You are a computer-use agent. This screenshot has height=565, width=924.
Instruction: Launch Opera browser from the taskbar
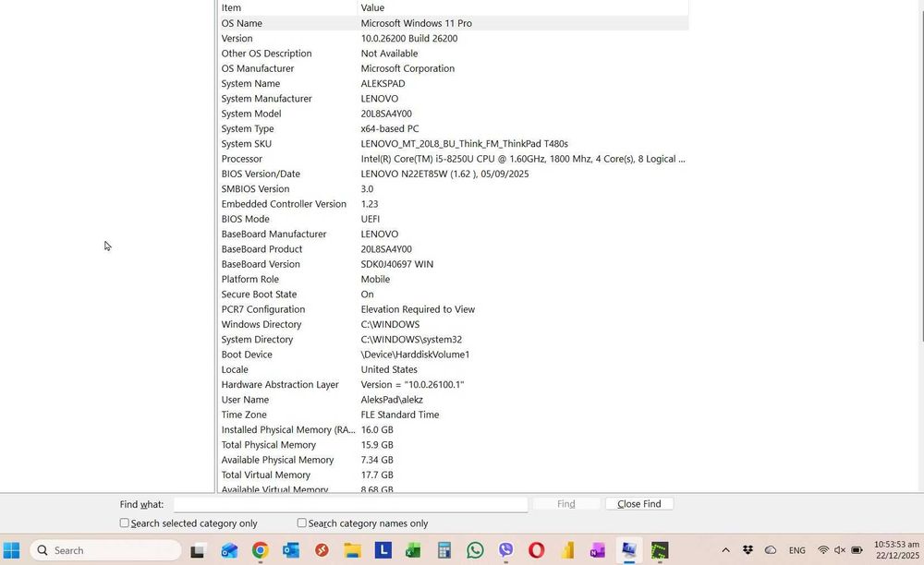536,550
